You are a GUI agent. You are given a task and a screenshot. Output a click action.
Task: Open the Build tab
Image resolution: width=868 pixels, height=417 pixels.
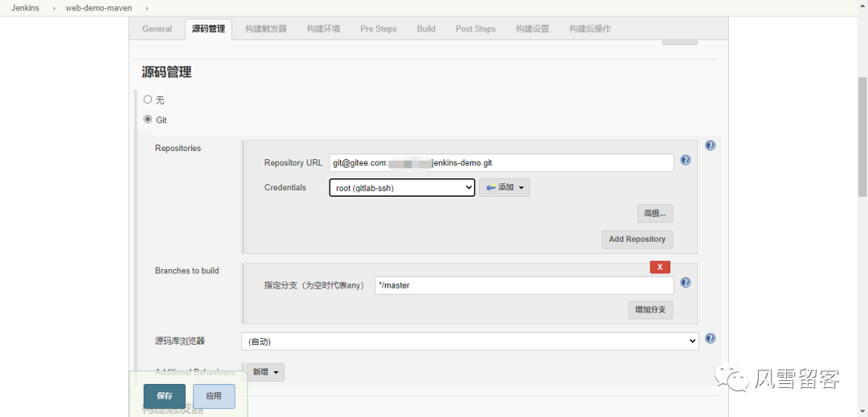point(426,29)
